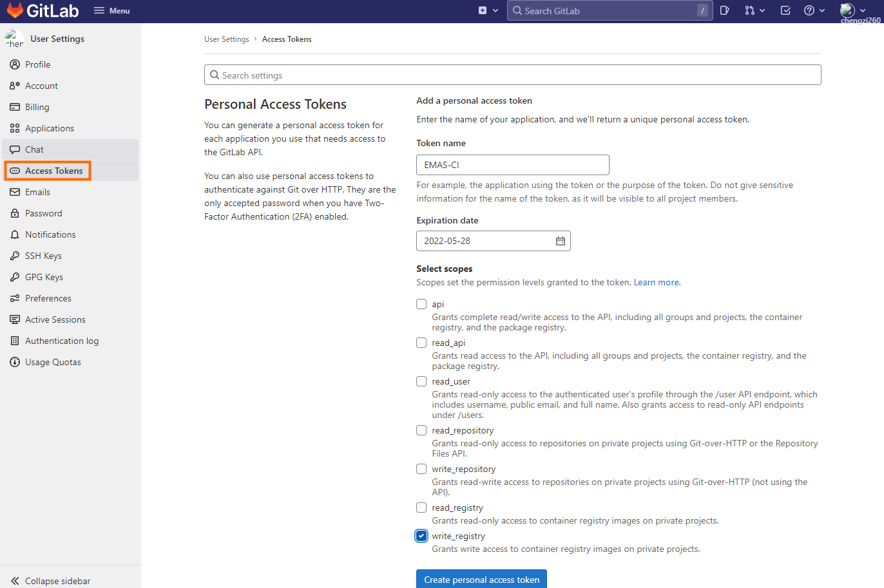Expand the Help dropdown arrow
The height and width of the screenshot is (588, 884).
point(822,10)
